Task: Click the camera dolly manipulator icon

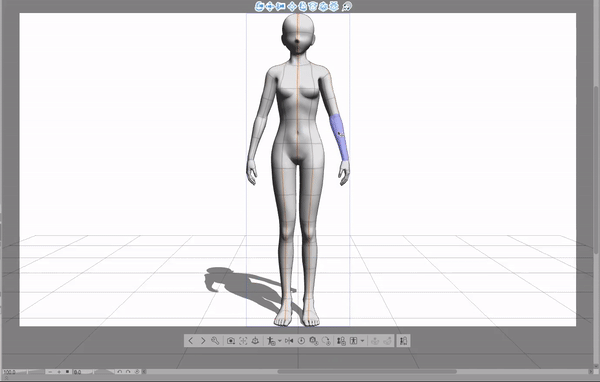Action: pyautogui.click(x=280, y=6)
